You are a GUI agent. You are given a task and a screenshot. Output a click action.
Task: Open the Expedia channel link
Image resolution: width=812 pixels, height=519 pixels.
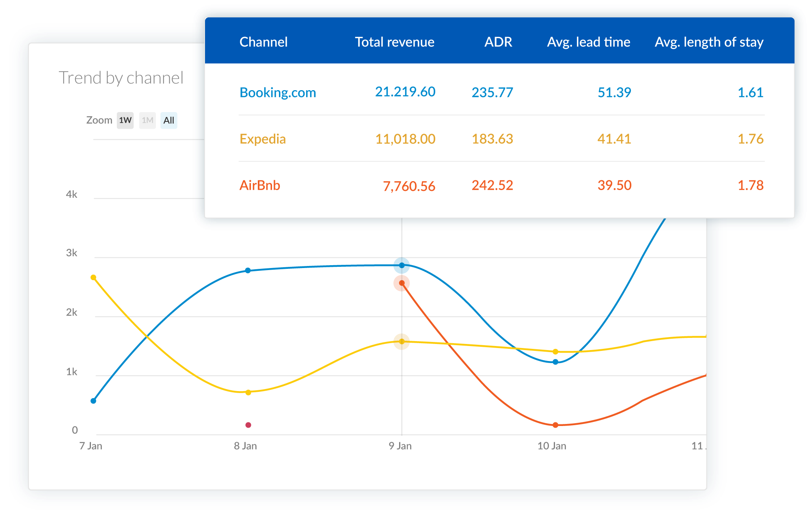pos(263,139)
